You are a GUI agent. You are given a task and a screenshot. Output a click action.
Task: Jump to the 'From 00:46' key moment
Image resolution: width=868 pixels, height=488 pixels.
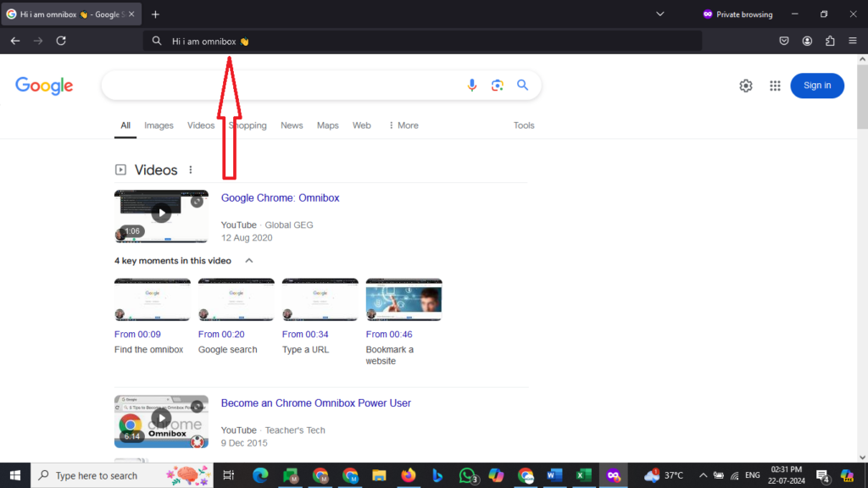389,334
